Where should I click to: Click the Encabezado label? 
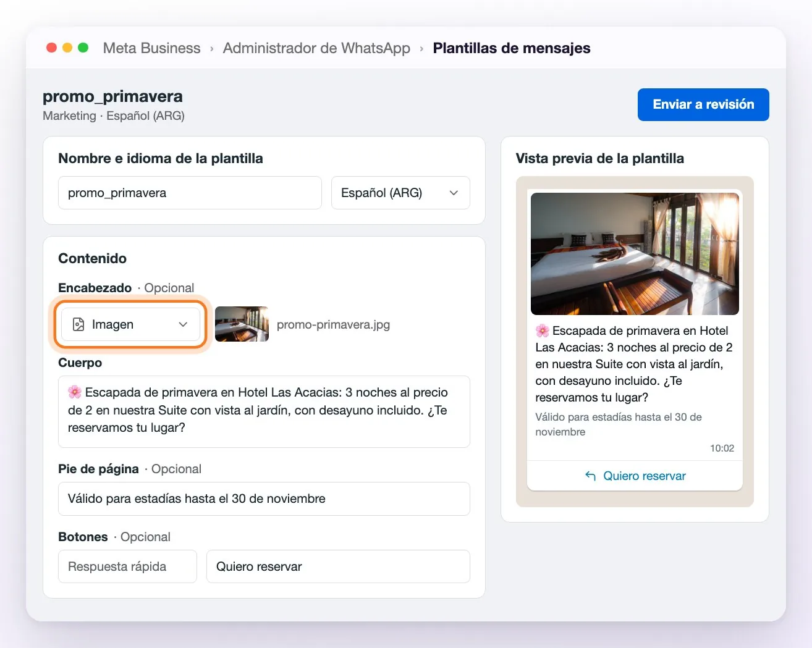click(95, 288)
